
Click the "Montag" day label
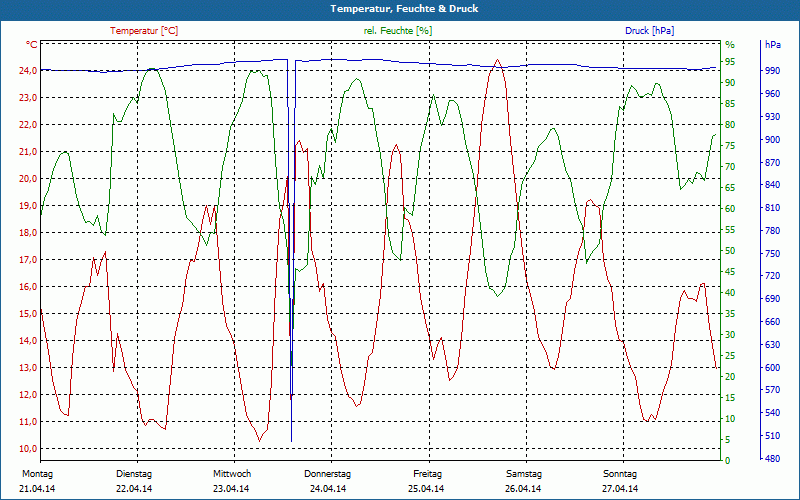[x=37, y=474]
